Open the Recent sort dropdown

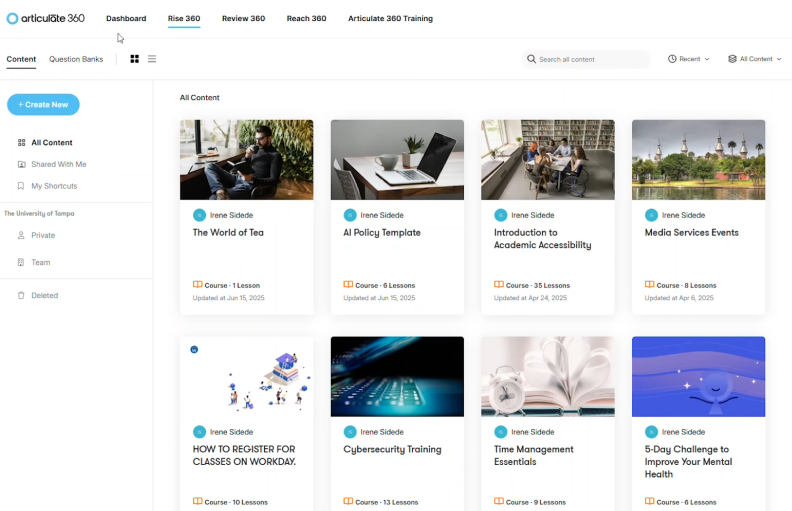tap(688, 59)
